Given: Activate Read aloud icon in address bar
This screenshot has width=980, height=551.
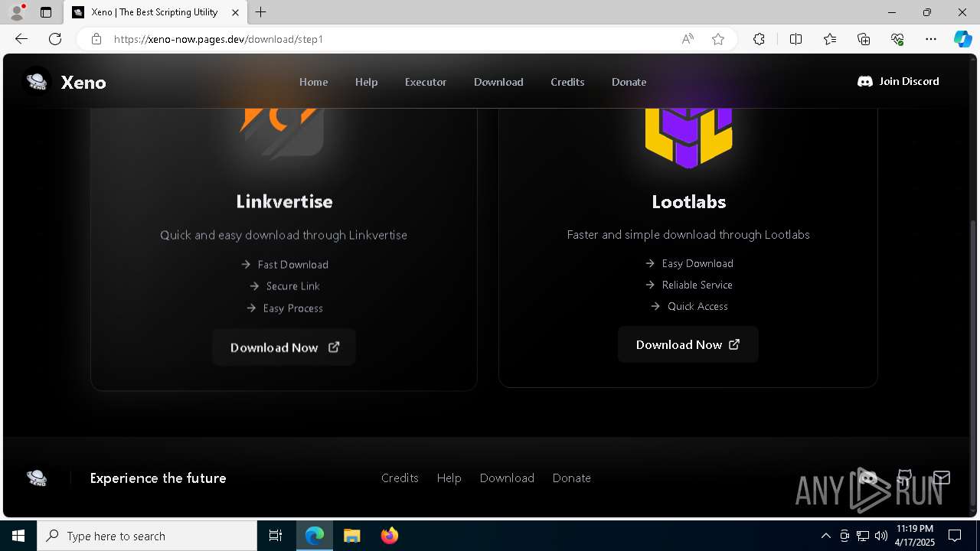Looking at the screenshot, I should pos(688,39).
